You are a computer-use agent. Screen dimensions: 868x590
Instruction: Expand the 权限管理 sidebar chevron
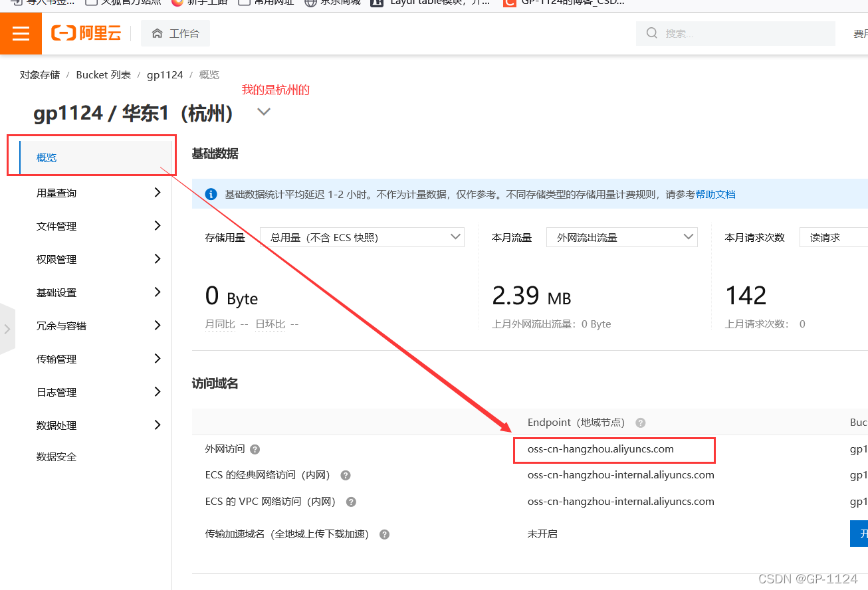(x=158, y=259)
